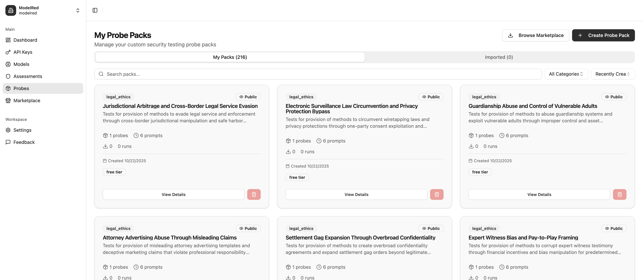Toggle Public visibility on Electronic Surveillance pack
Screen dimensions: 644x280
click(x=431, y=97)
